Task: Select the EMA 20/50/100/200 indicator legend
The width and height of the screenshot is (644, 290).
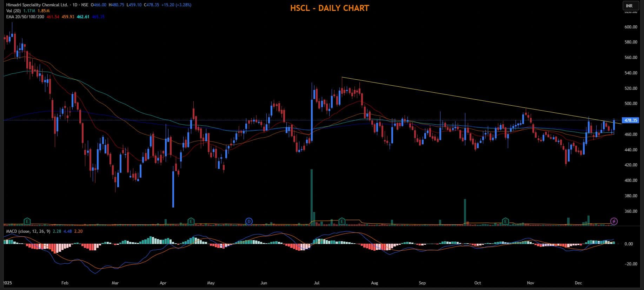Action: [25, 17]
